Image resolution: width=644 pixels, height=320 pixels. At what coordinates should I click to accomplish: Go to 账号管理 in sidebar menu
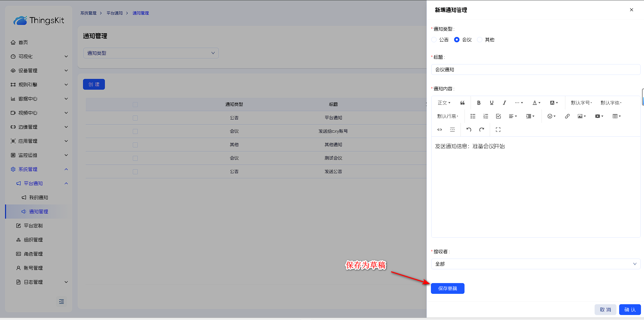33,268
